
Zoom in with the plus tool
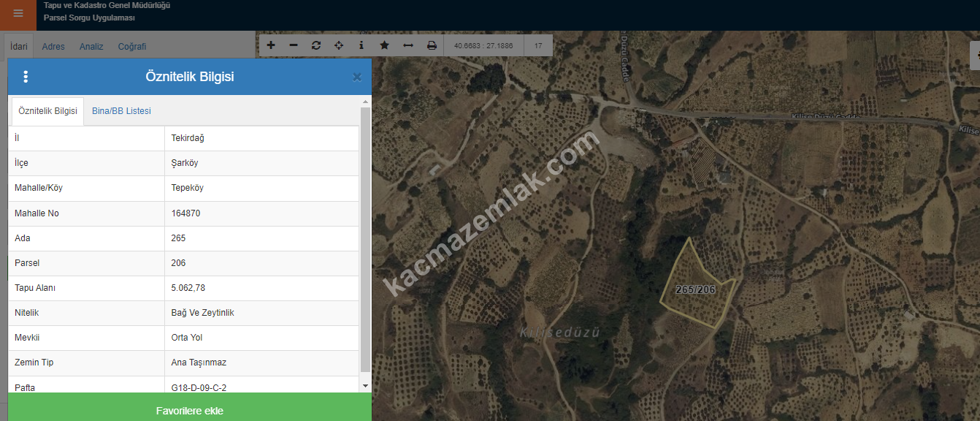coord(271,45)
